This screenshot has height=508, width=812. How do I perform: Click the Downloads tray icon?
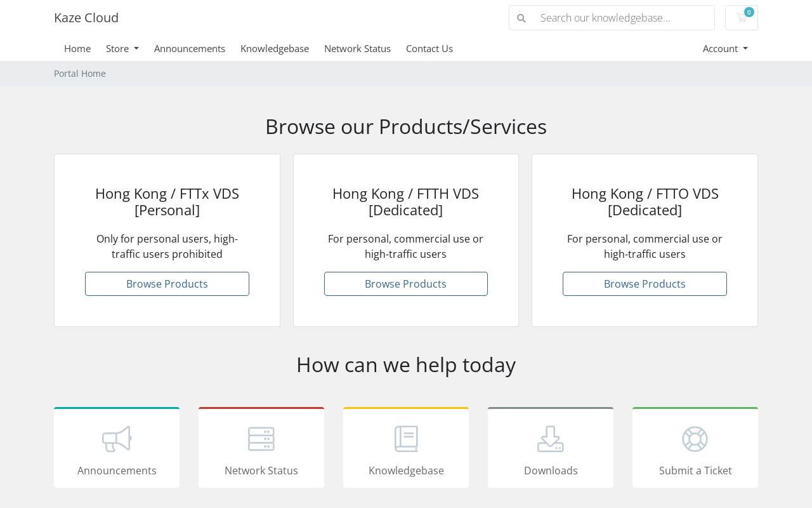click(551, 439)
